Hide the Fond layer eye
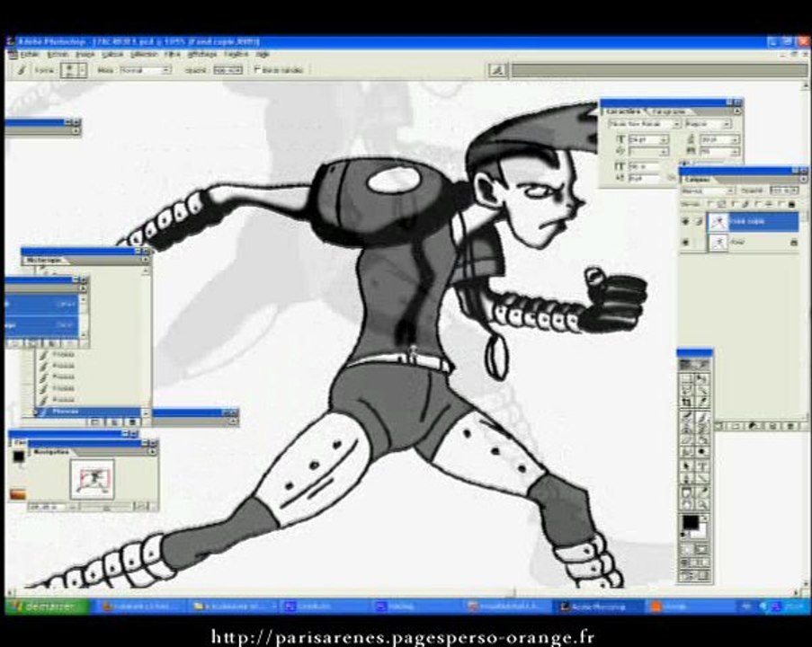The height and width of the screenshot is (647, 812). click(686, 243)
